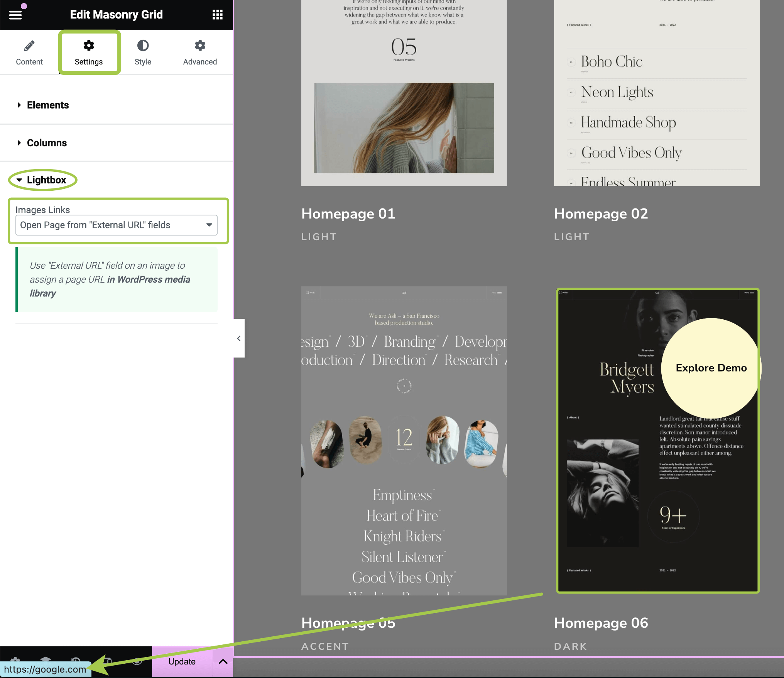
Task: Open Navigator layers icon in footer
Action: pos(46,659)
